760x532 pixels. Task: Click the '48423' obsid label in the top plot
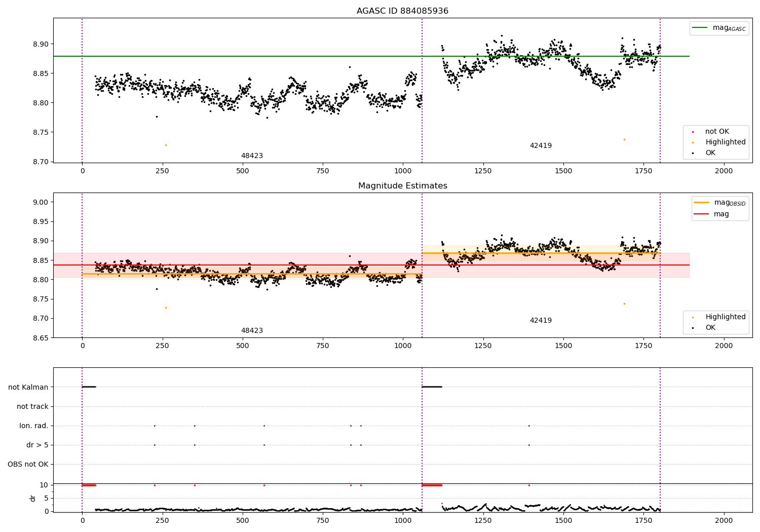[252, 156]
